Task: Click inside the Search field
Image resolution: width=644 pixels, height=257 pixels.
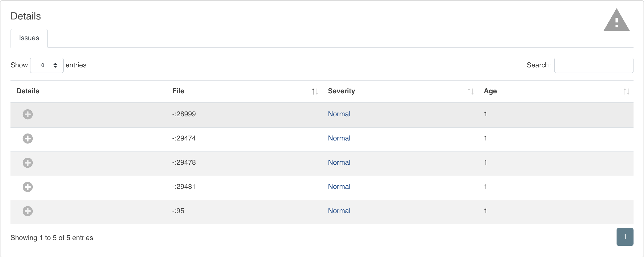Action: coord(594,65)
